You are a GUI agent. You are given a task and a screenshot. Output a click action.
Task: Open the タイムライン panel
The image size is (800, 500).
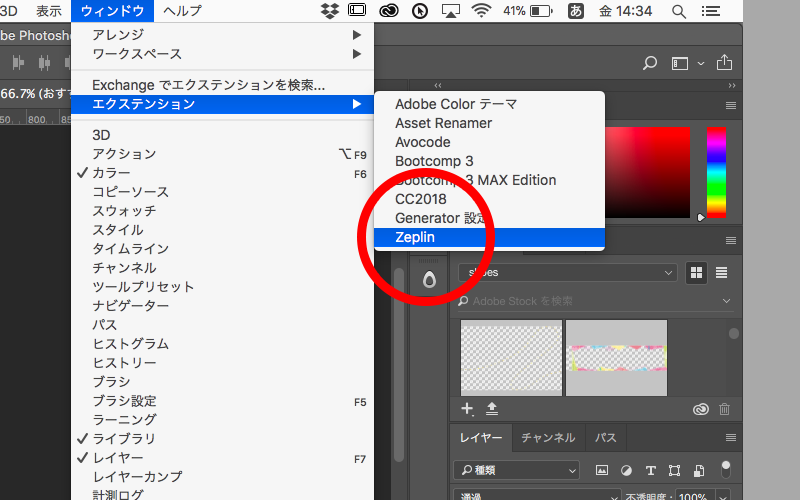pos(223,249)
